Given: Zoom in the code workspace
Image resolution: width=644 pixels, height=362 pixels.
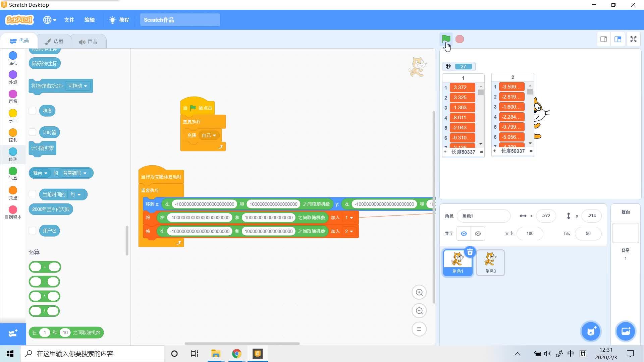Looking at the screenshot, I should (419, 292).
